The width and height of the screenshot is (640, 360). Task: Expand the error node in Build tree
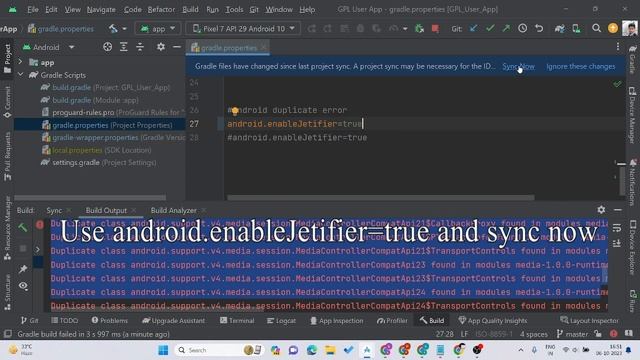tap(38, 249)
